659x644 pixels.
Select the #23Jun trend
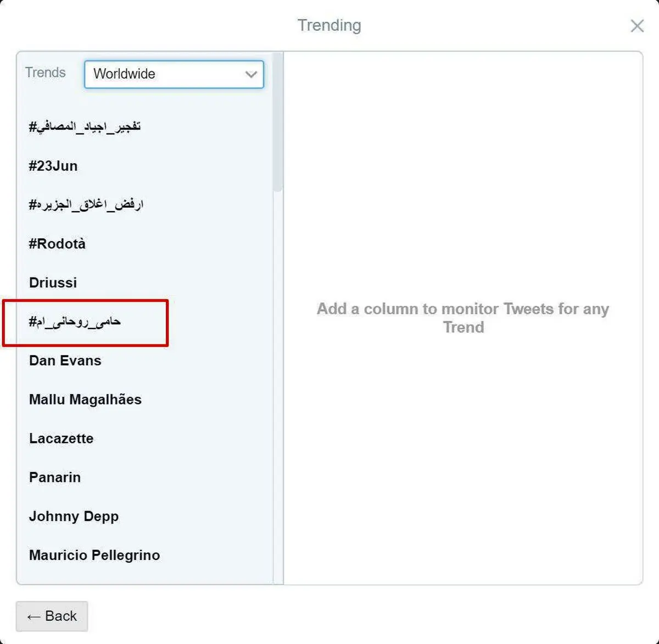(x=53, y=166)
